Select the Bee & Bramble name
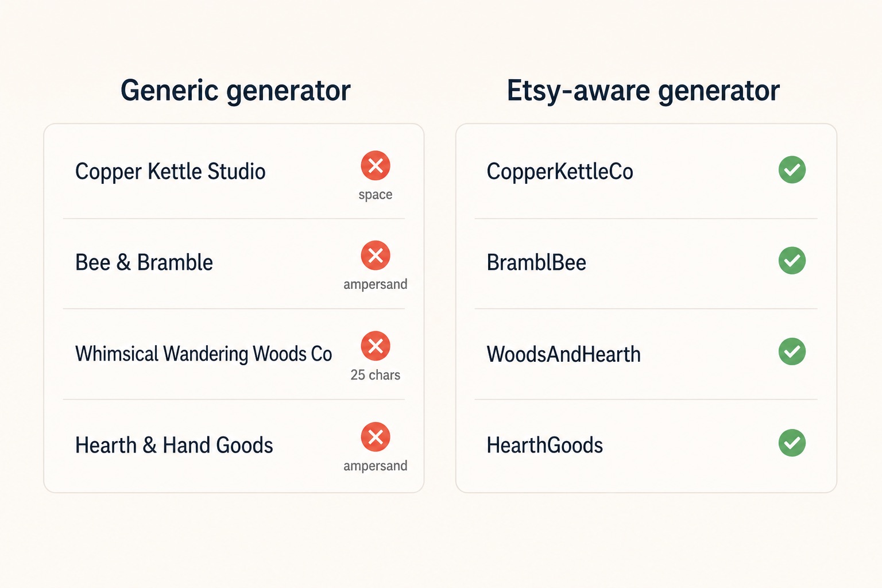The width and height of the screenshot is (882, 588). click(144, 262)
